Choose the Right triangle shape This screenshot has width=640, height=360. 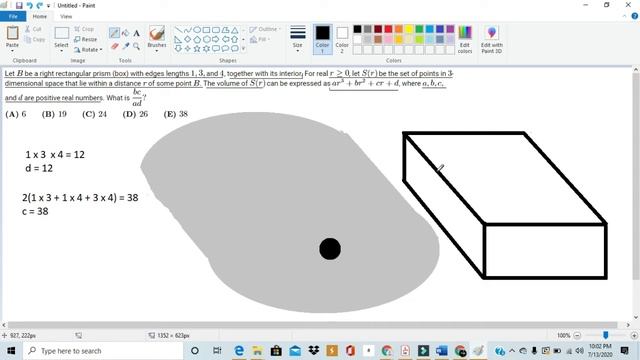[178, 39]
